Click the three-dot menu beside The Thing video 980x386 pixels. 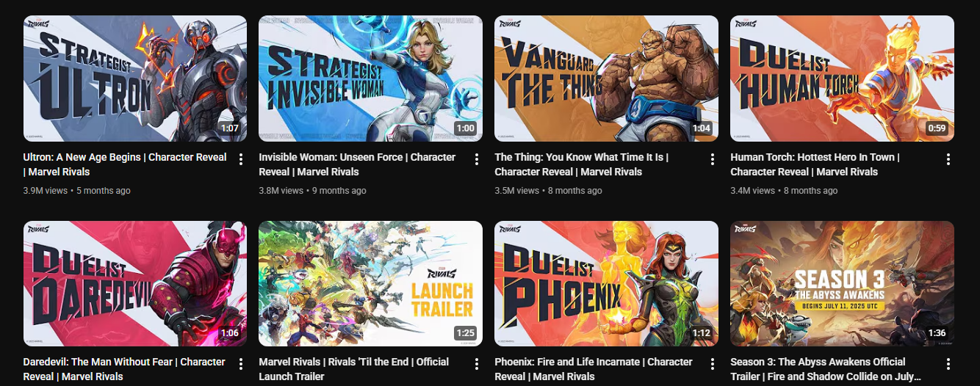coord(713,159)
